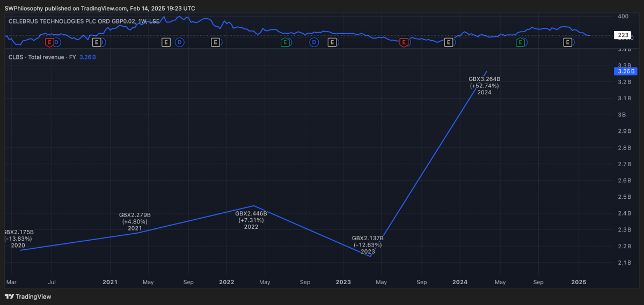
Task: Click the first red earnings marker in 2020
Action: pyautogui.click(x=49, y=42)
